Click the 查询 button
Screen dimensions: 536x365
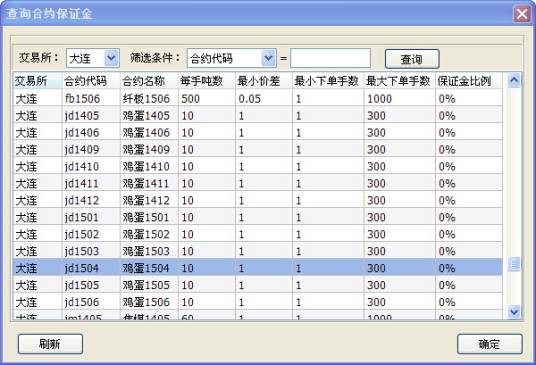412,59
